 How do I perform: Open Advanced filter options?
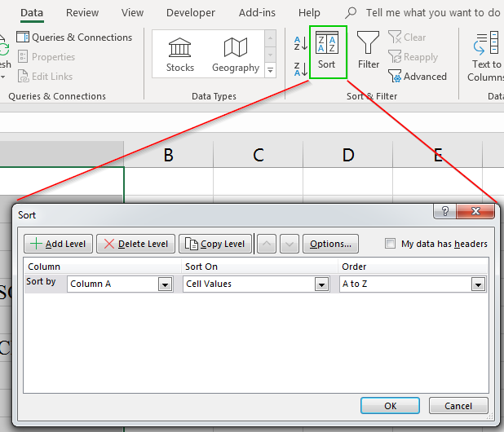(418, 77)
